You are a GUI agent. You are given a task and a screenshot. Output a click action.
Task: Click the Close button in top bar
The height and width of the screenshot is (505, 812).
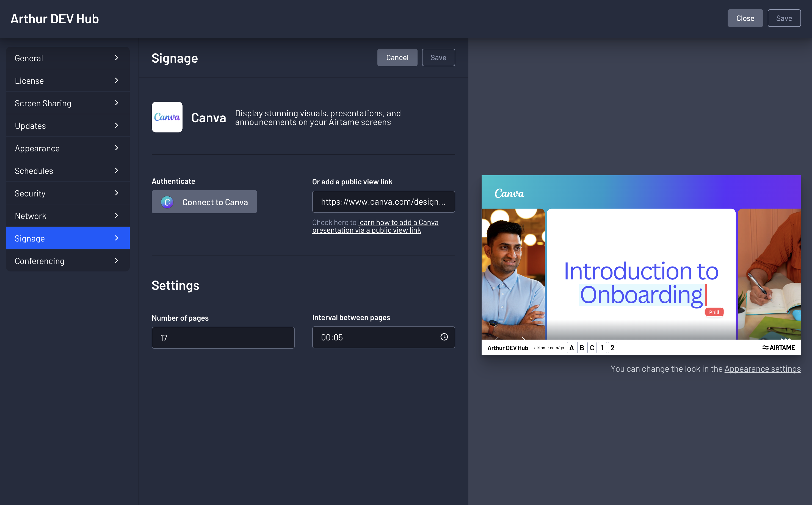point(745,18)
